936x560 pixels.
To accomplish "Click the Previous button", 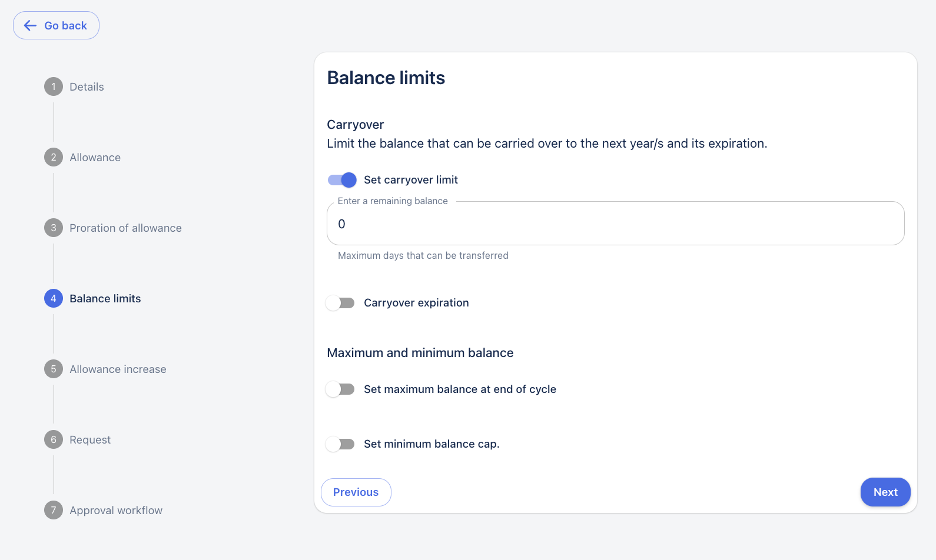I will click(x=356, y=492).
